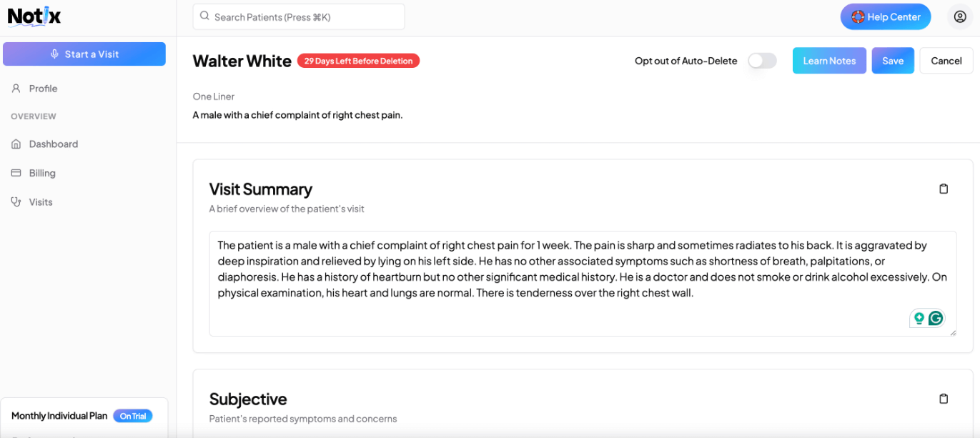This screenshot has width=980, height=438.
Task: Click the 29 Days Left Before Deletion badge
Action: tap(358, 61)
